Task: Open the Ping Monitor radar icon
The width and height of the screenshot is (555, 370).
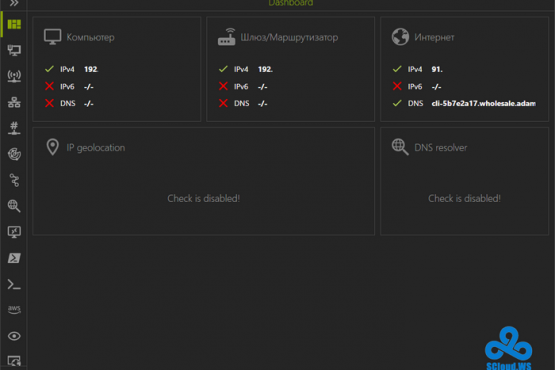Action: coord(14,154)
